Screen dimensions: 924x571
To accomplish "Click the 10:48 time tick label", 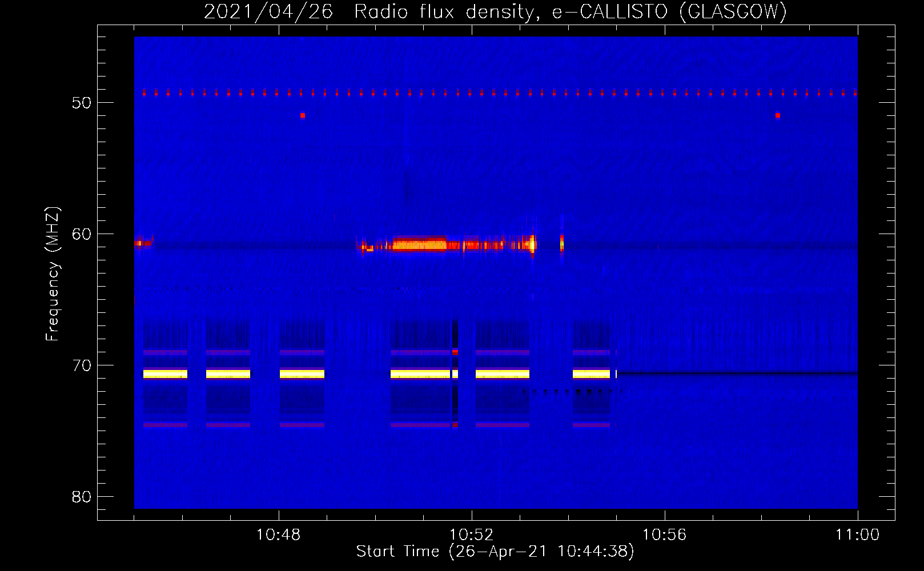I will click(x=278, y=534).
